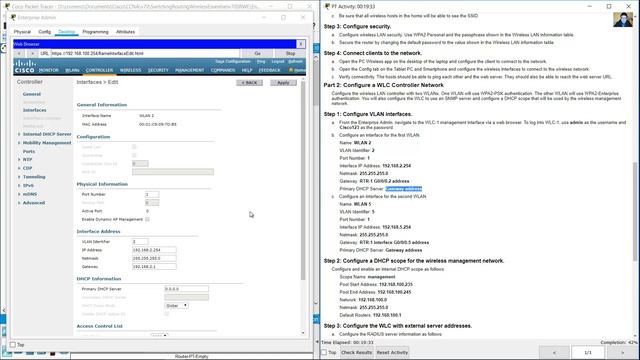Image resolution: width=640 pixels, height=360 pixels.
Task: Open the SECURITY menu
Action: pyautogui.click(x=158, y=70)
